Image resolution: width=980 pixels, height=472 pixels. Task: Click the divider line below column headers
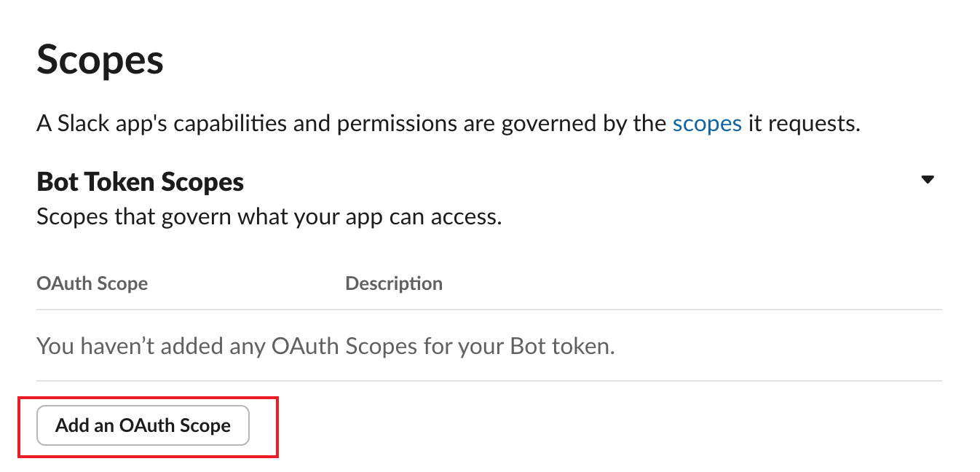pyautogui.click(x=489, y=310)
